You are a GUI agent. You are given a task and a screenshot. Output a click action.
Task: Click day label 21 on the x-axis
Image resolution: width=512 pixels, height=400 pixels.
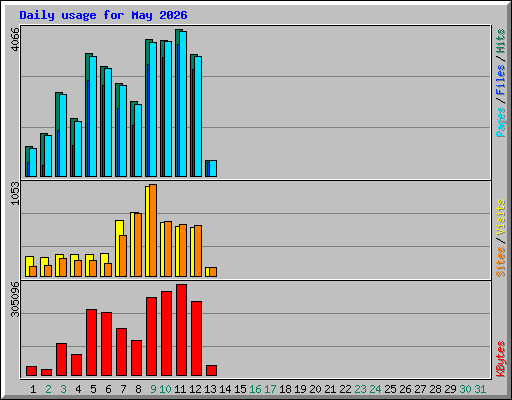pos(330,389)
